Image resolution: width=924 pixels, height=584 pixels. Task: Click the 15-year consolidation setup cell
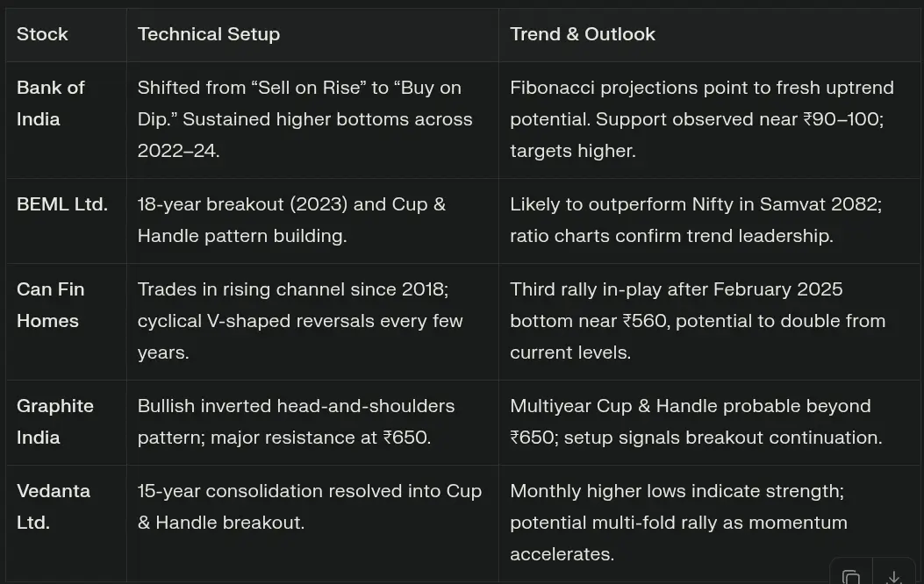[x=309, y=507]
